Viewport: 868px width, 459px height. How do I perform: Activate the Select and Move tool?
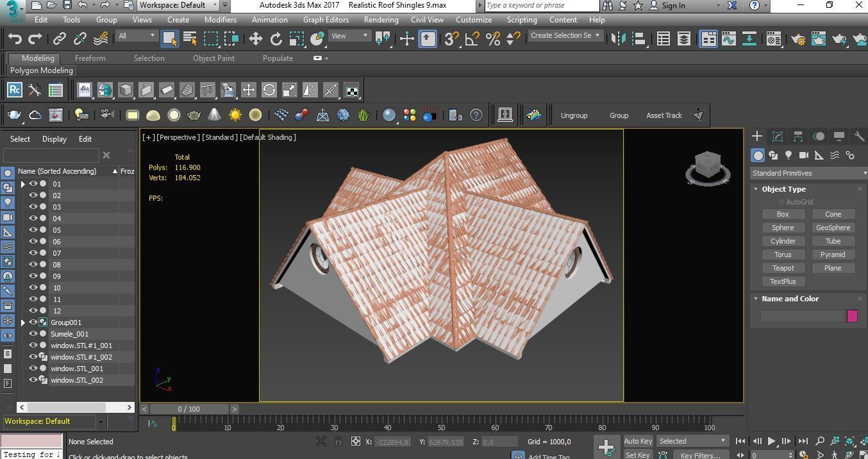[255, 38]
